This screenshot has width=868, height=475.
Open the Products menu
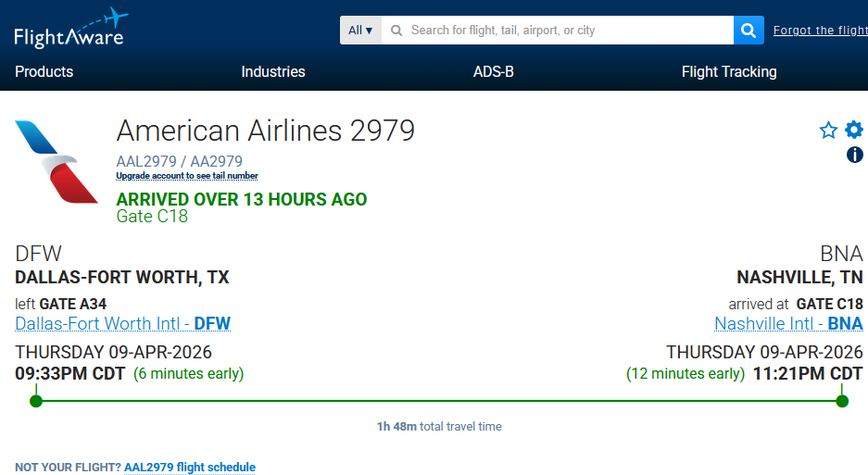point(44,71)
